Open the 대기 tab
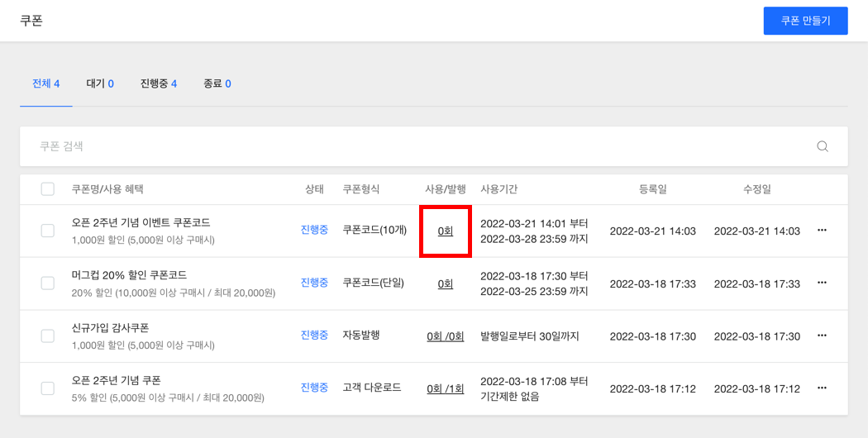 point(100,83)
